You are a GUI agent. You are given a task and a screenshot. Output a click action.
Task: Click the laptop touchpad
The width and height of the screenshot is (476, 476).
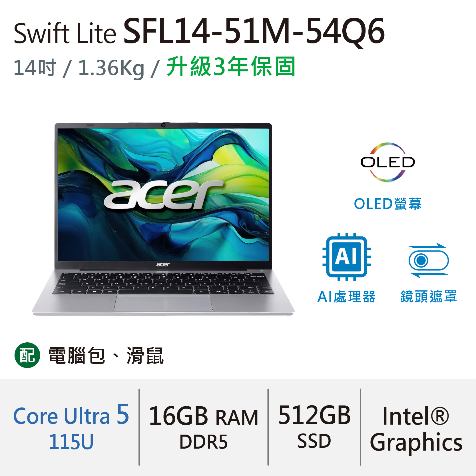pos(163,303)
